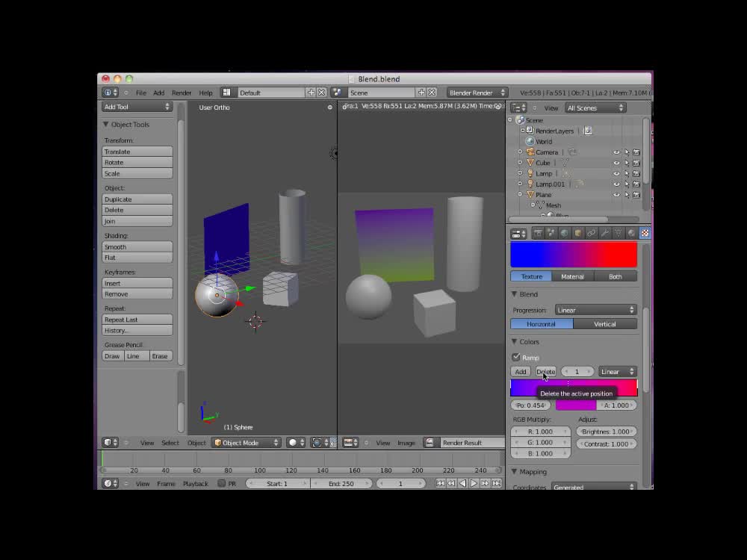
Task: Open the Object Constraints chain-link icon
Action: coord(591,233)
